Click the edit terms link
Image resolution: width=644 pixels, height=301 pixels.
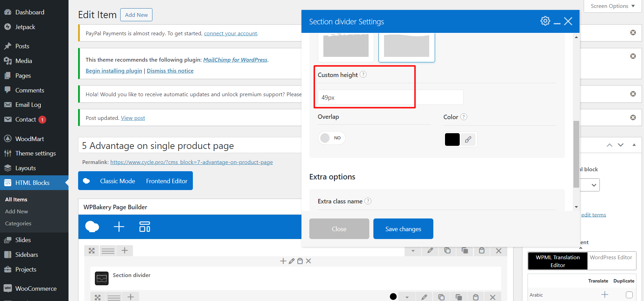tap(594, 215)
